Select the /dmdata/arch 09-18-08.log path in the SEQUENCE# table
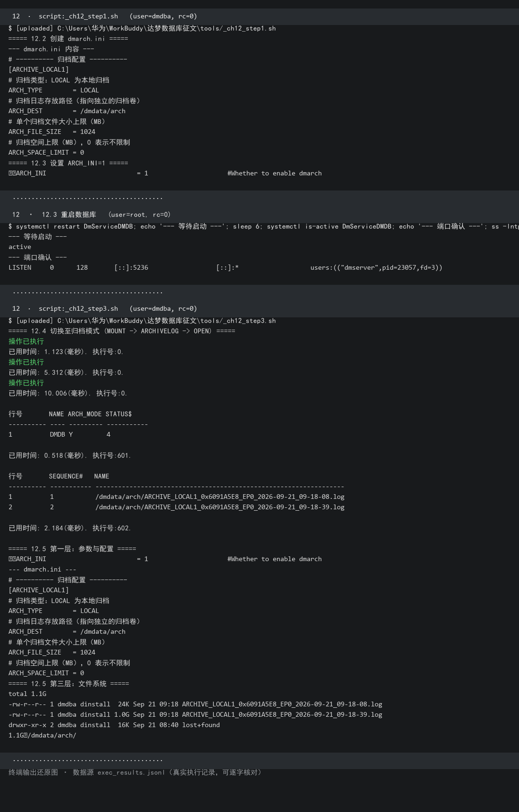This screenshot has width=519, height=812. click(220, 497)
